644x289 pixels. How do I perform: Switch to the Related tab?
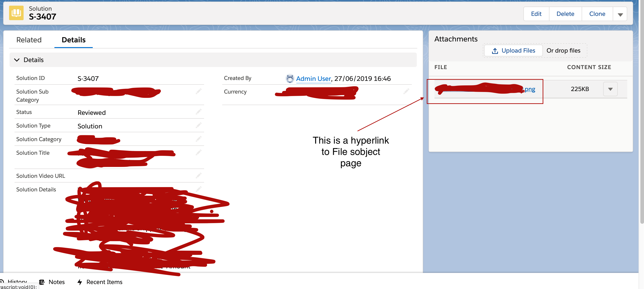[29, 40]
